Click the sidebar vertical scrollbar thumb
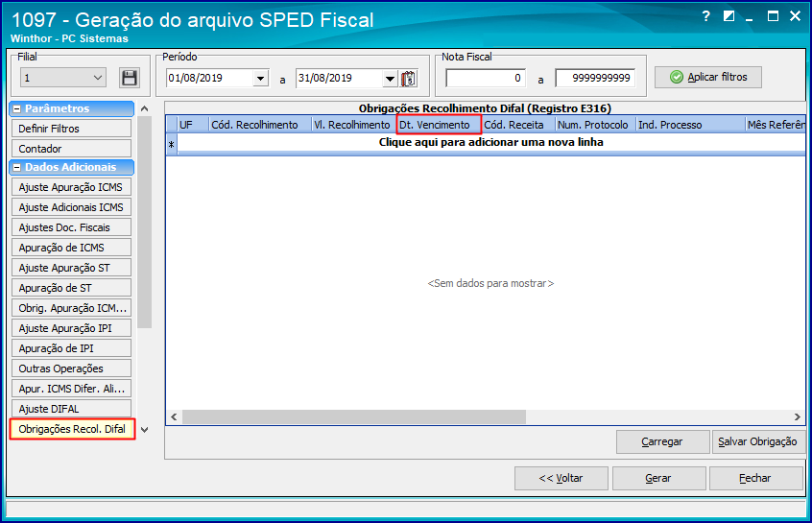This screenshot has height=523, width=812. coord(145,222)
